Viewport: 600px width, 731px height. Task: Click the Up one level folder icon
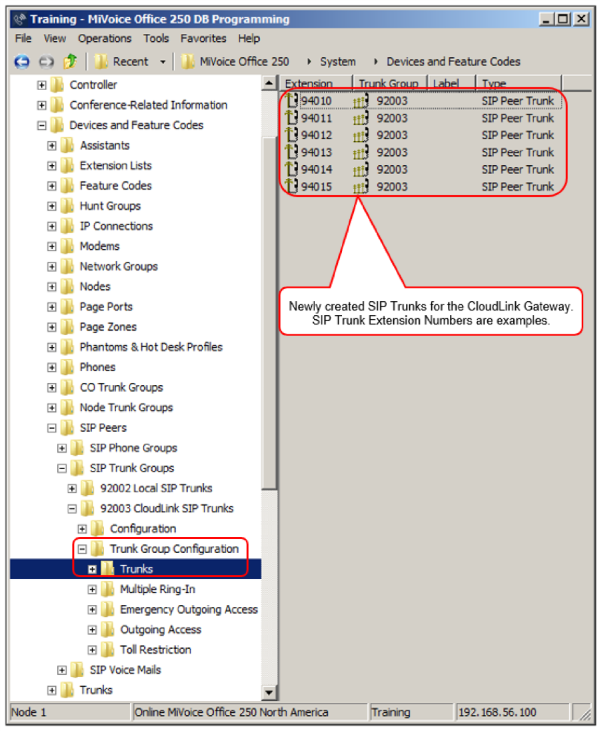pos(70,61)
